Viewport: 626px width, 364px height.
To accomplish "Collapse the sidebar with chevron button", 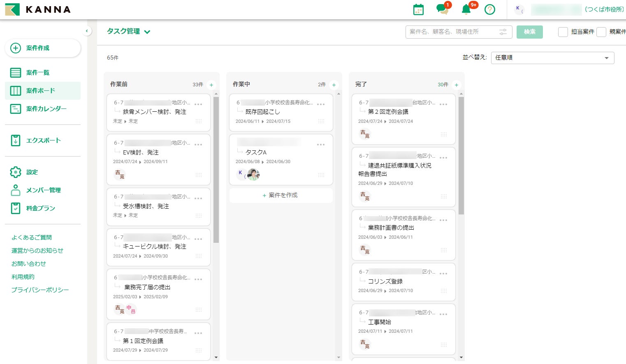I will tap(87, 31).
